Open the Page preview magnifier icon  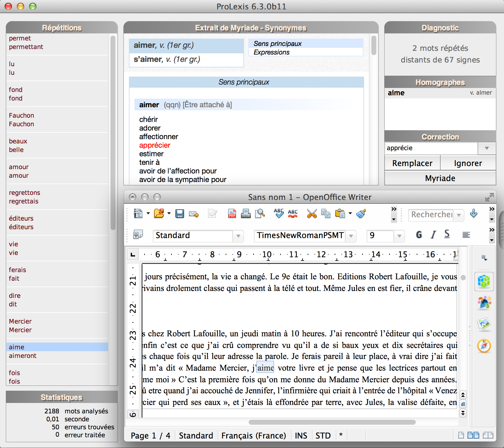tap(260, 213)
